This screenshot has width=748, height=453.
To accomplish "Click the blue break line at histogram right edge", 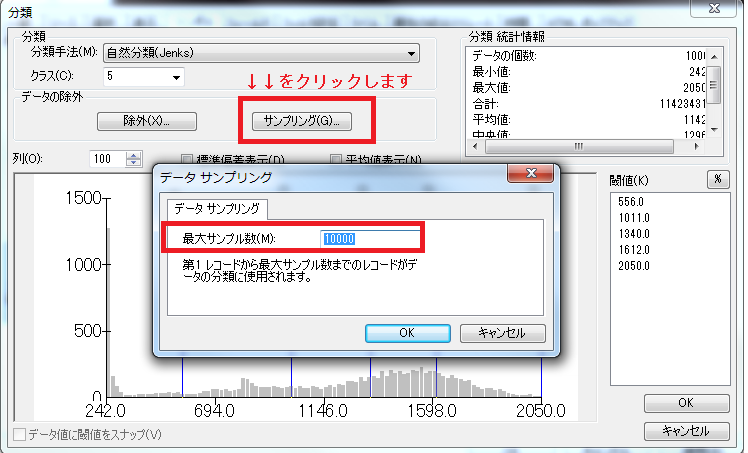I will point(541,377).
